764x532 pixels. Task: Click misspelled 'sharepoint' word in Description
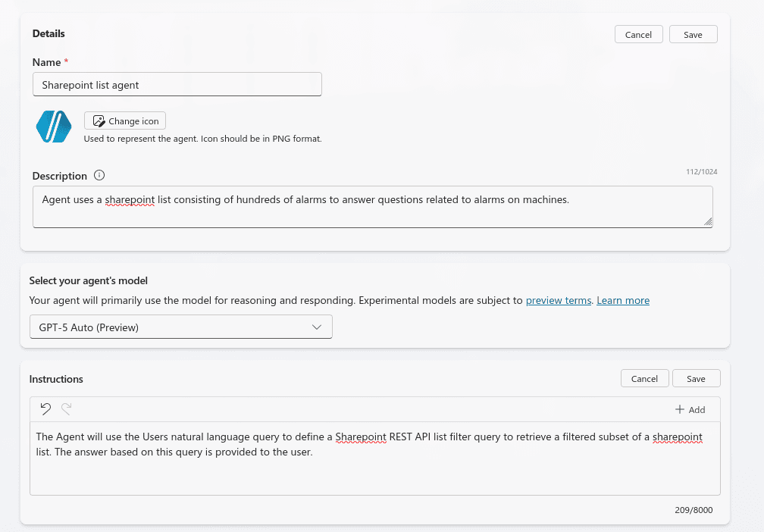pos(130,200)
